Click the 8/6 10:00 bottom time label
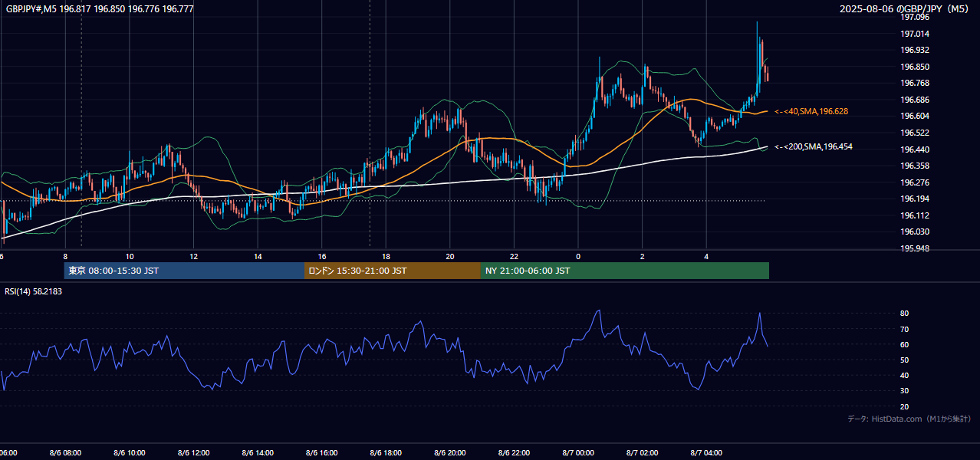 pos(130,453)
